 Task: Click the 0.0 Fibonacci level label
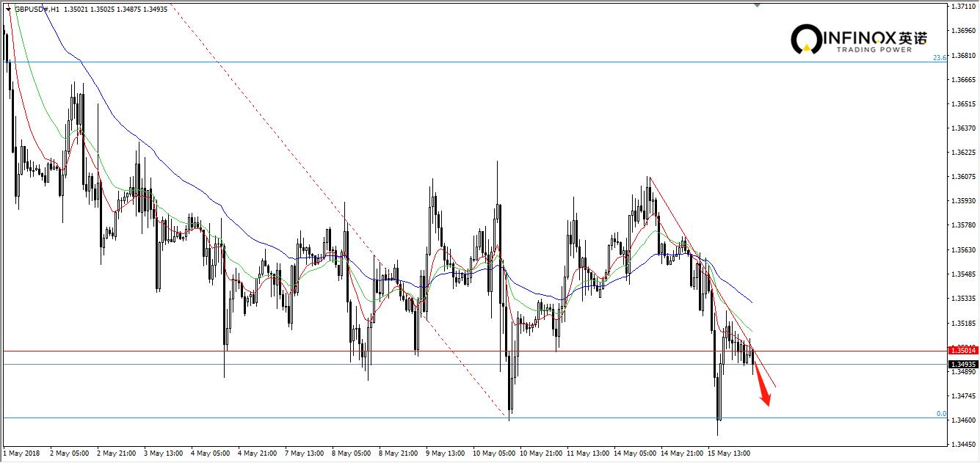click(941, 414)
